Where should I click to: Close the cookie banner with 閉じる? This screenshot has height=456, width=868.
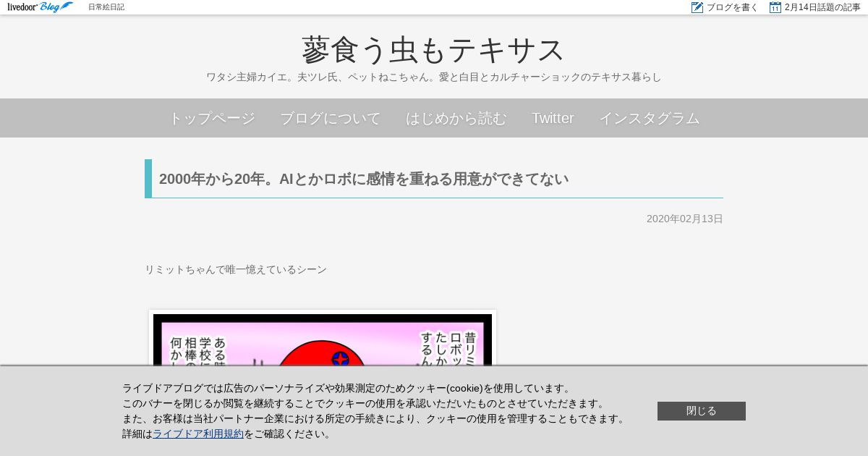pyautogui.click(x=702, y=411)
